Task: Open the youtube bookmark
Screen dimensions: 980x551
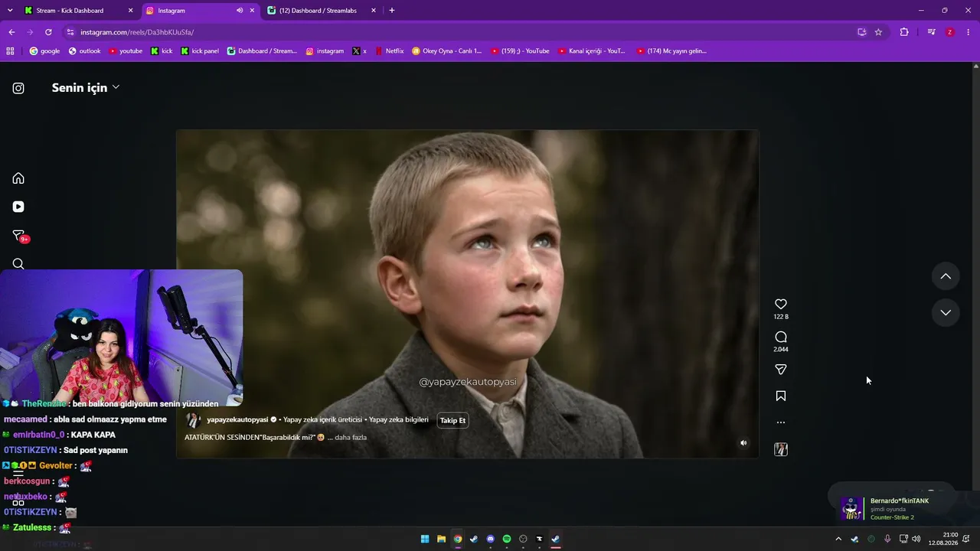Action: [x=126, y=51]
